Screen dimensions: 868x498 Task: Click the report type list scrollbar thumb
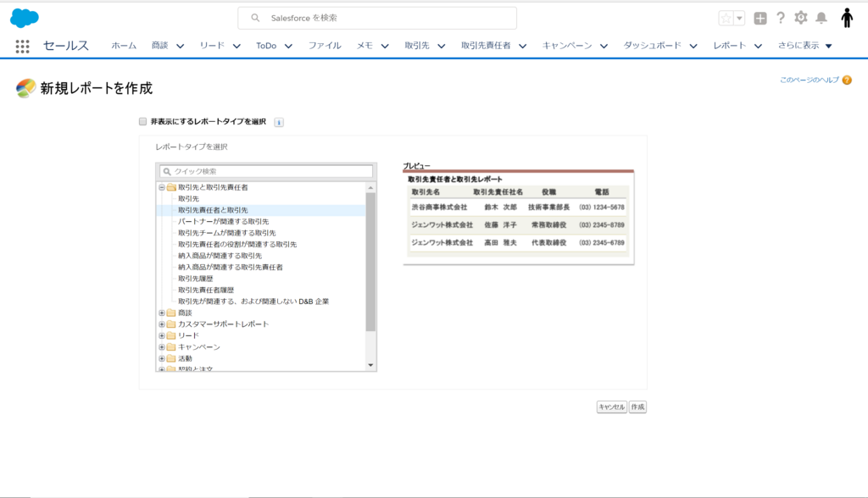click(x=371, y=262)
